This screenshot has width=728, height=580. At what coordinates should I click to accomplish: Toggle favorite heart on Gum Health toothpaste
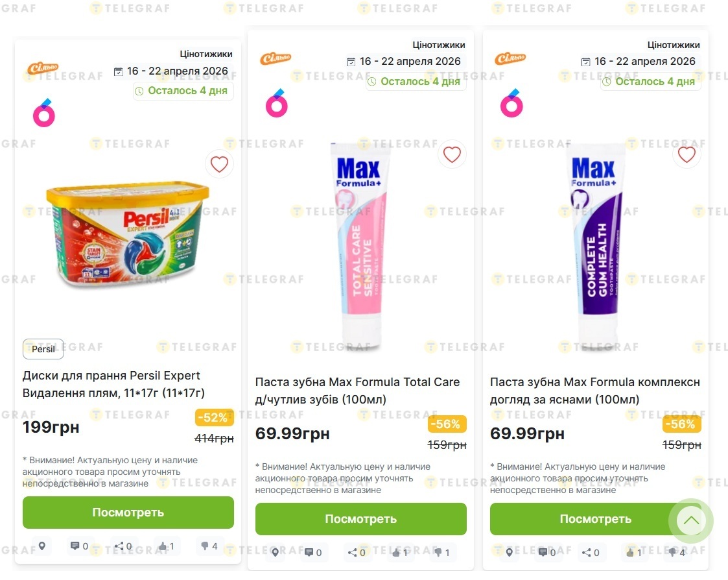687,154
